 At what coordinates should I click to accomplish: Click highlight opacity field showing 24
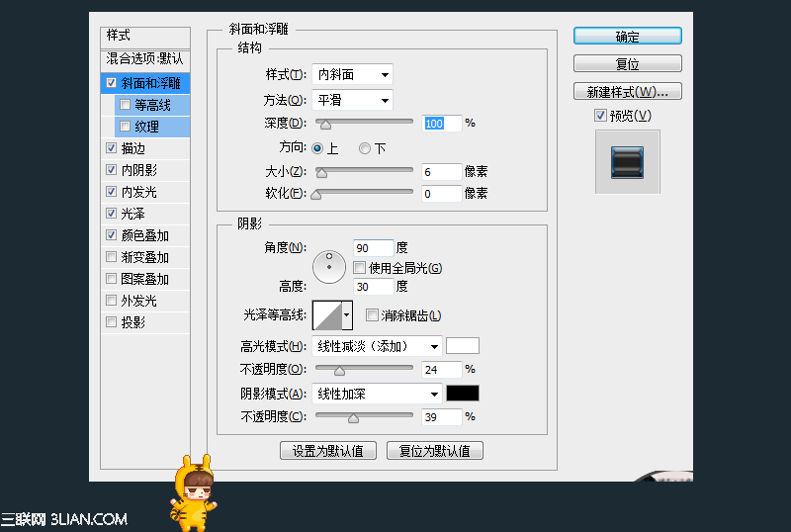point(441,370)
